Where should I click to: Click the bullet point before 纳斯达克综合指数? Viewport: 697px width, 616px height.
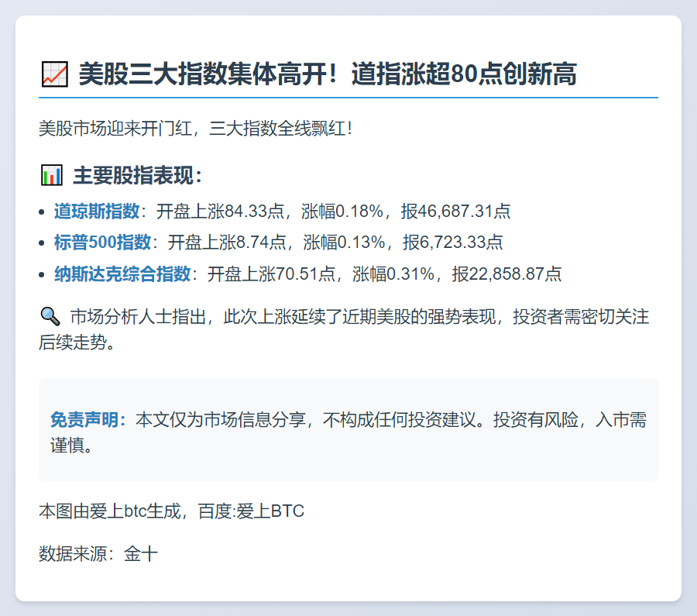pyautogui.click(x=43, y=274)
